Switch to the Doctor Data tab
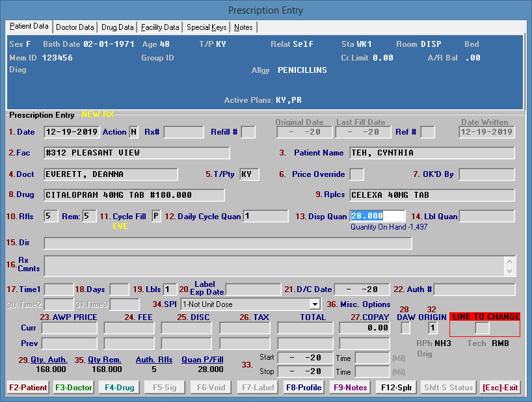Viewport: 532px width, 402px height. [75, 27]
